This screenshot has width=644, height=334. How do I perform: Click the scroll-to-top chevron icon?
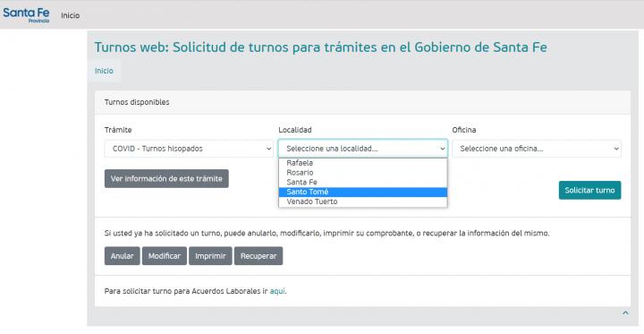click(625, 313)
